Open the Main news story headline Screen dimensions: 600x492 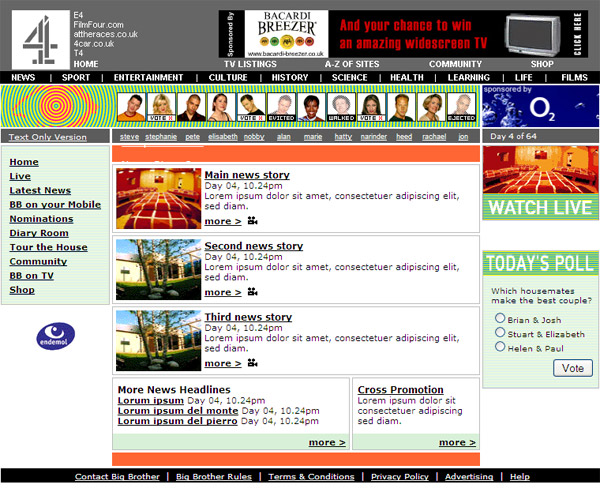pyautogui.click(x=247, y=175)
